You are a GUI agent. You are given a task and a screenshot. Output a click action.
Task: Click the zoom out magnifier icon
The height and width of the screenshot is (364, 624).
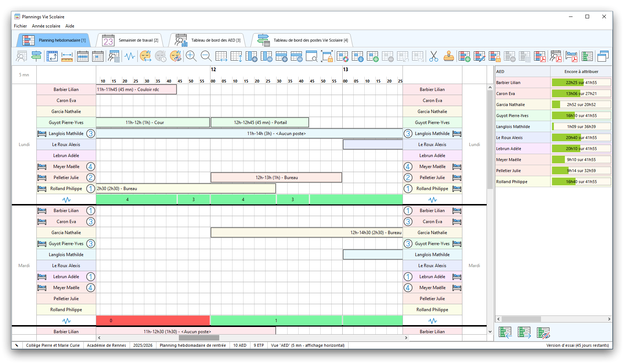206,56
